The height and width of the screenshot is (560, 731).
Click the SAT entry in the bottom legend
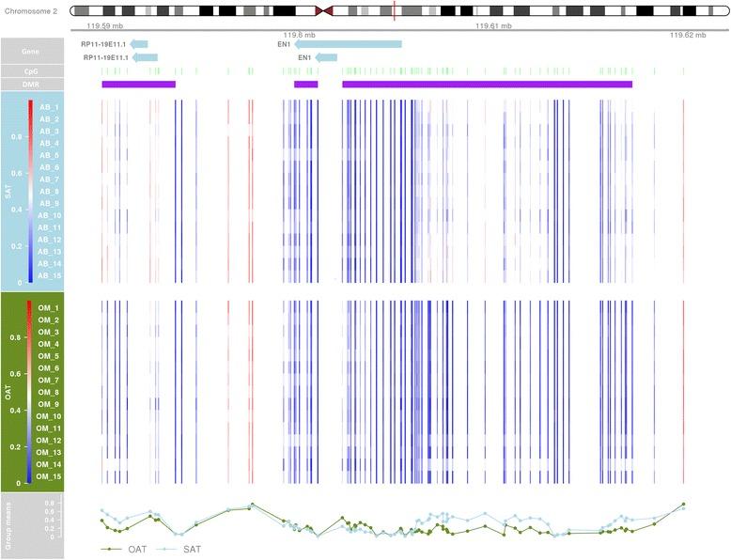coord(179,550)
